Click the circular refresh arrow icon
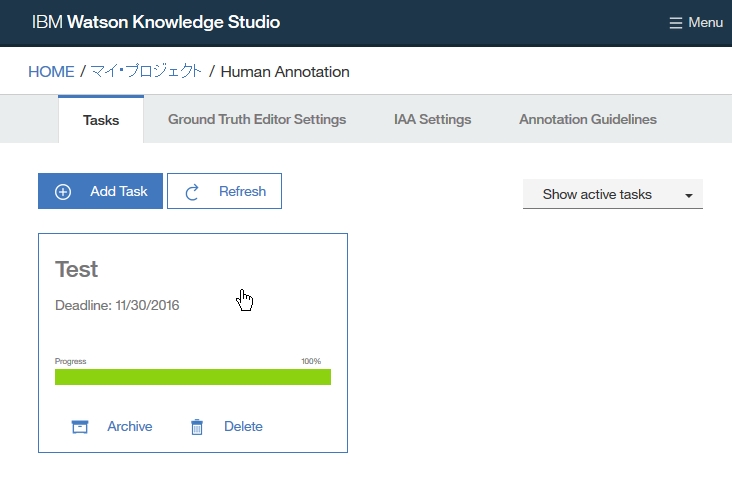The image size is (732, 478). (193, 192)
